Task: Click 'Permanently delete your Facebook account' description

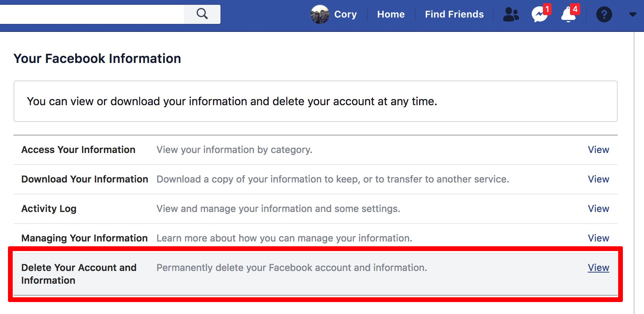Action: 292,268
